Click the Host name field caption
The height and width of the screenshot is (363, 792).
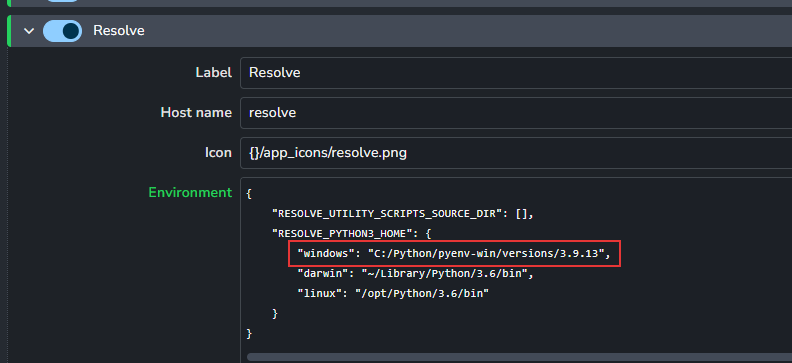pyautogui.click(x=196, y=113)
